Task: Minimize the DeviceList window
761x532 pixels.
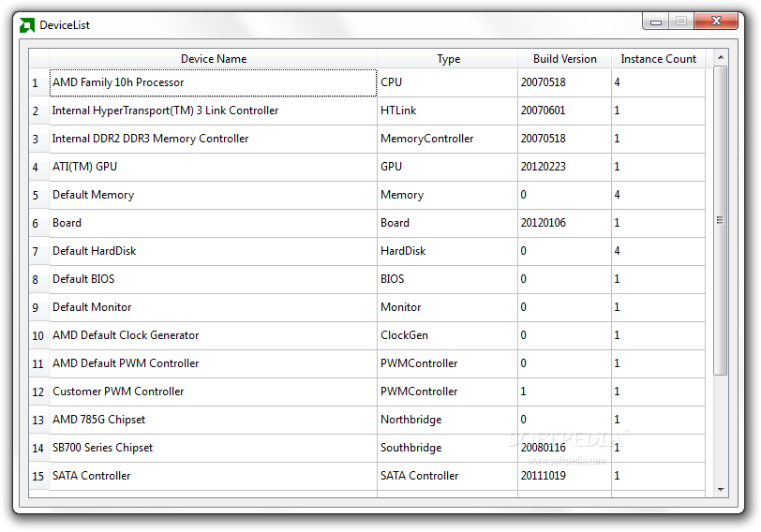Action: click(x=656, y=22)
